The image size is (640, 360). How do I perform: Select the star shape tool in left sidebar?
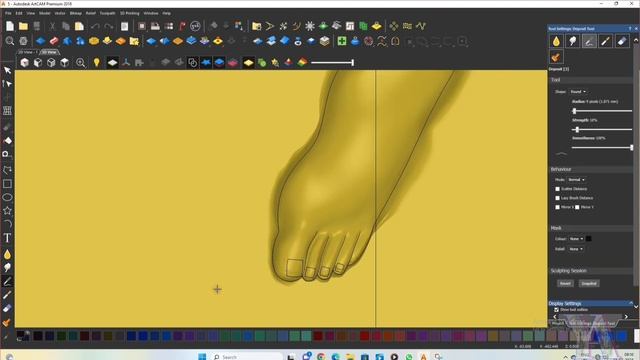coord(7,211)
